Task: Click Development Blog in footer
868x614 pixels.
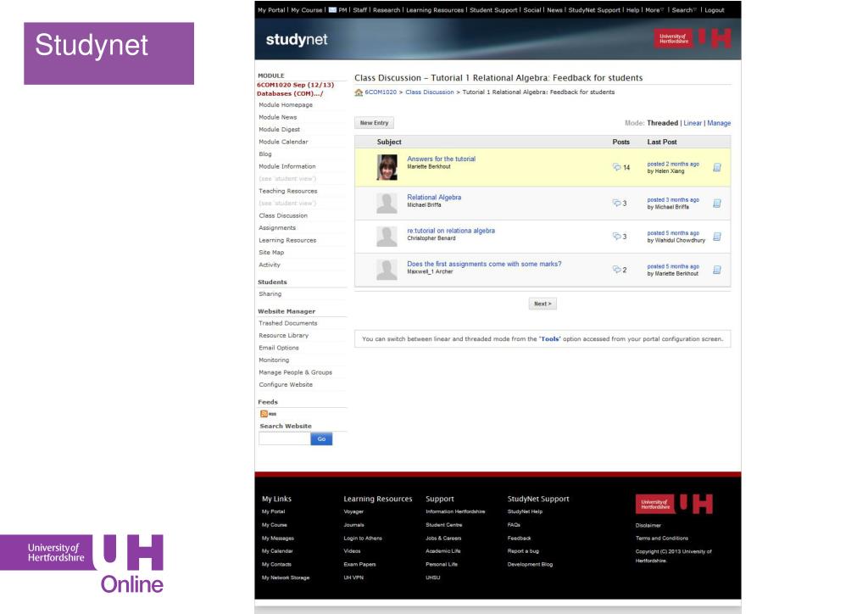Action: [531, 565]
